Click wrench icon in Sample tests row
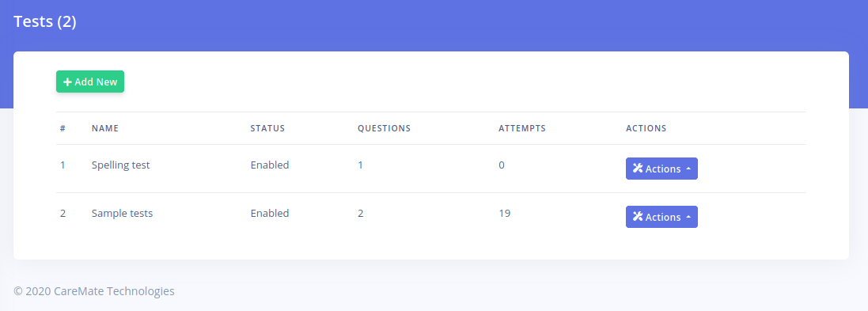 [x=638, y=216]
